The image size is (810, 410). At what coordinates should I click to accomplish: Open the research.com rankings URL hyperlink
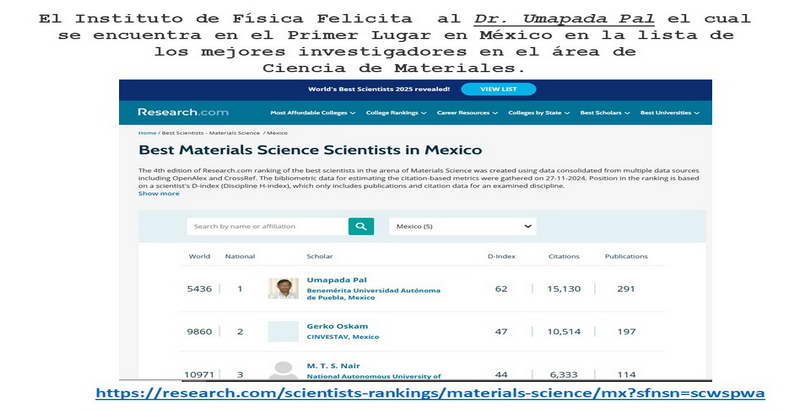click(430, 393)
